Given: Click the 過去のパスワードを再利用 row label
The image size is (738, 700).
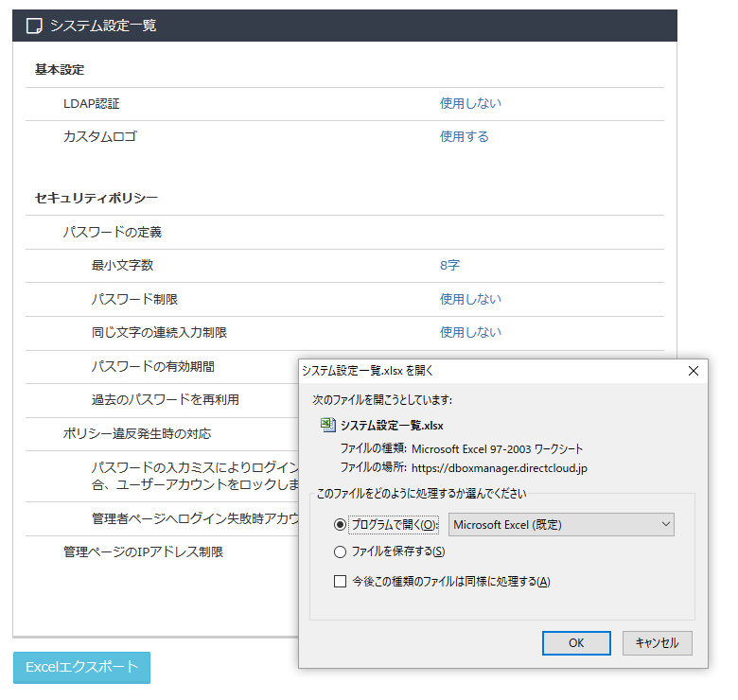Looking at the screenshot, I should tap(166, 400).
